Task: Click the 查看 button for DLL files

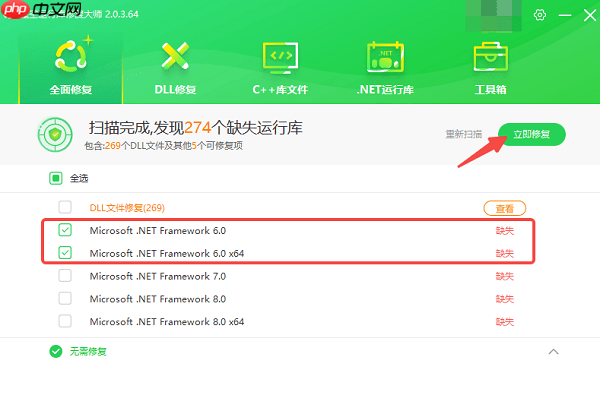Action: 505,208
